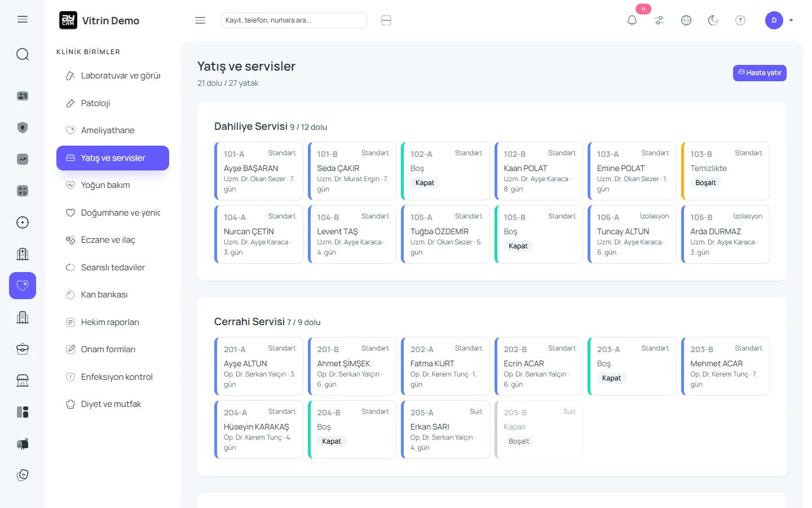The image size is (812, 508).
Task: Collapse the sidebar with the header hamburger icon
Action: (x=200, y=20)
